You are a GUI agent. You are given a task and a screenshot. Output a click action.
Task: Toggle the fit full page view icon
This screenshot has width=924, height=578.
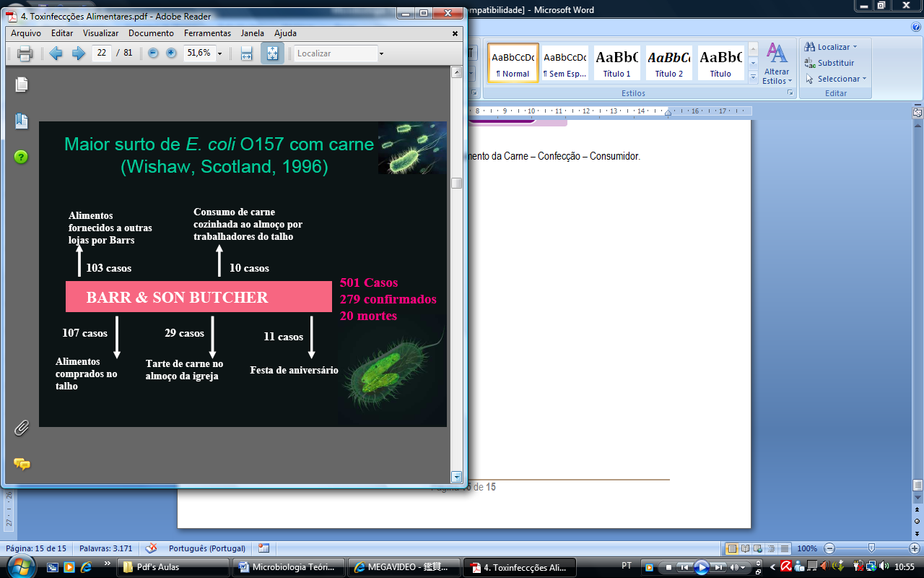[272, 53]
